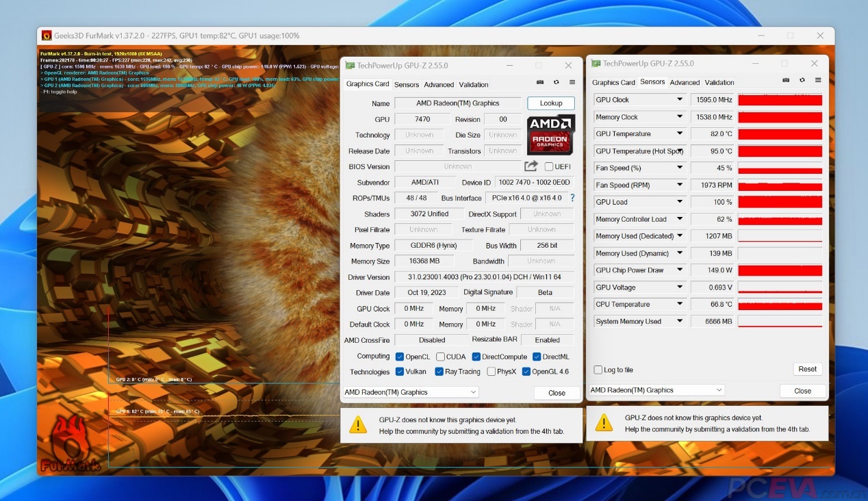Toggle the DirectML checkbox

click(537, 357)
